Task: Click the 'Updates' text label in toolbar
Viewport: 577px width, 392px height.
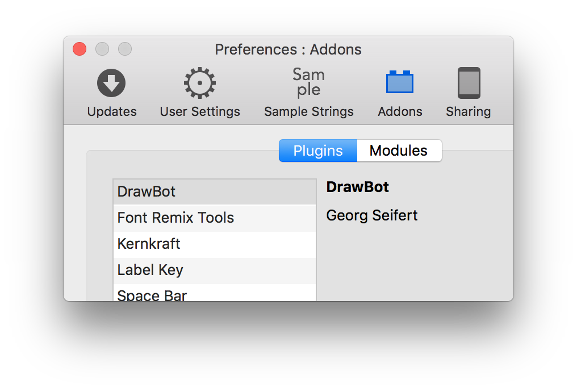Action: click(112, 111)
